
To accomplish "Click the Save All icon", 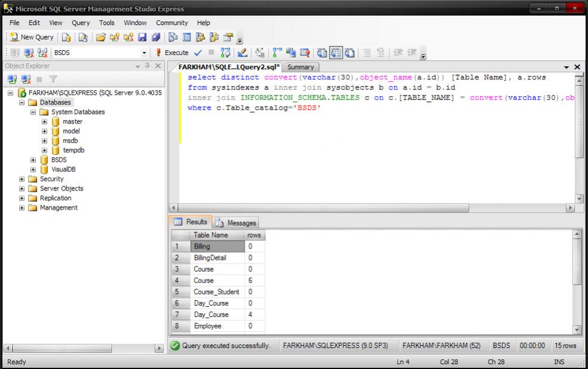I will [155, 37].
